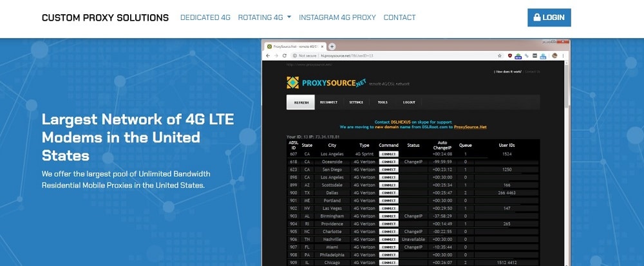The height and width of the screenshot is (266, 644).
Task: Click the Chrome profile avatar icon
Action: click(x=554, y=55)
